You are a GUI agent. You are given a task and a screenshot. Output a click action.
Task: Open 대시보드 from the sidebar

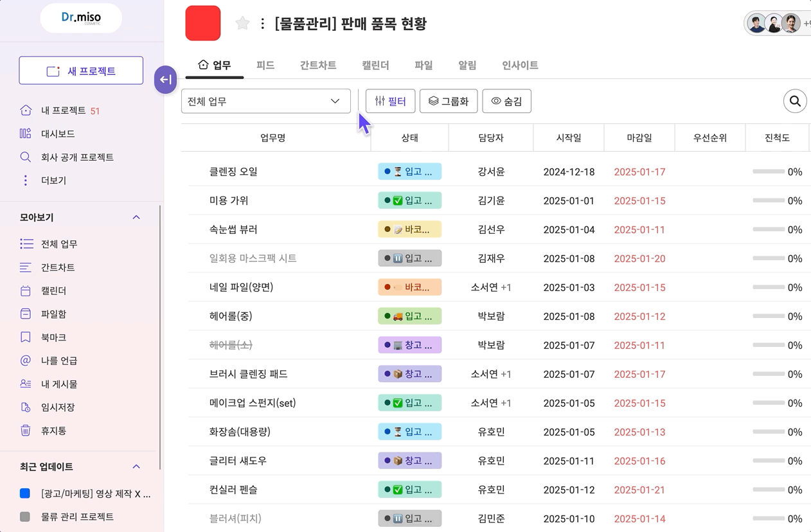(57, 134)
